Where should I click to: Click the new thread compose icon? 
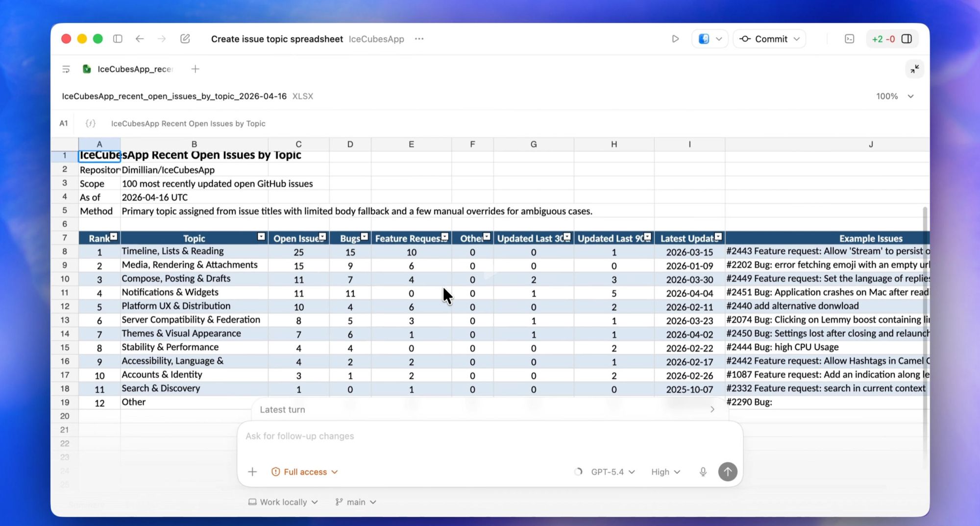pos(185,39)
